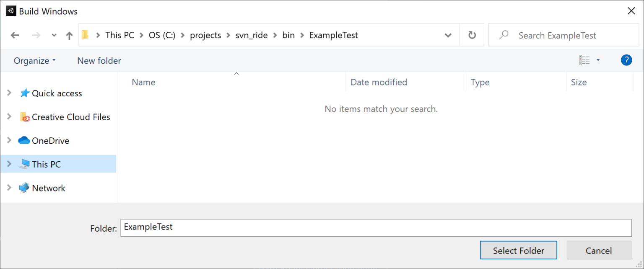The image size is (644, 269).
Task: Open the Help question mark icon
Action: (626, 60)
